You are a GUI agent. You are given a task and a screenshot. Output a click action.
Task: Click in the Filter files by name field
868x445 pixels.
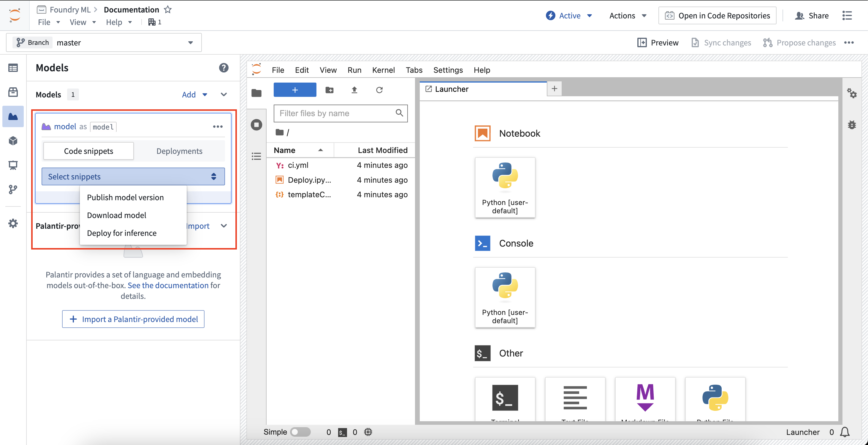click(x=340, y=113)
